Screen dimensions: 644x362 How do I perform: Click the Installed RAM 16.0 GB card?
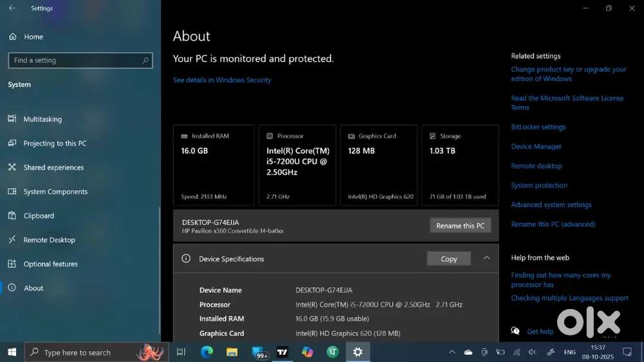click(x=214, y=165)
